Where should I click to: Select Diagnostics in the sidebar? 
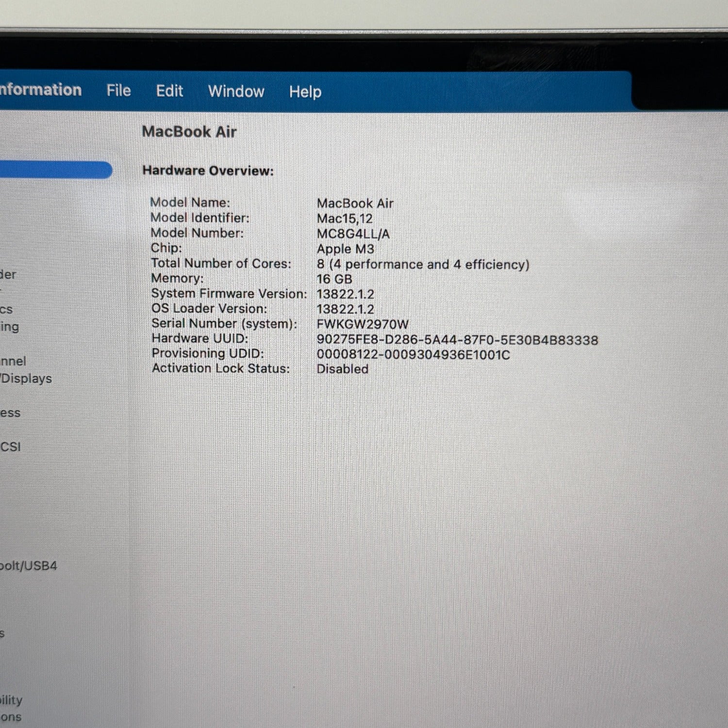[x=6, y=309]
